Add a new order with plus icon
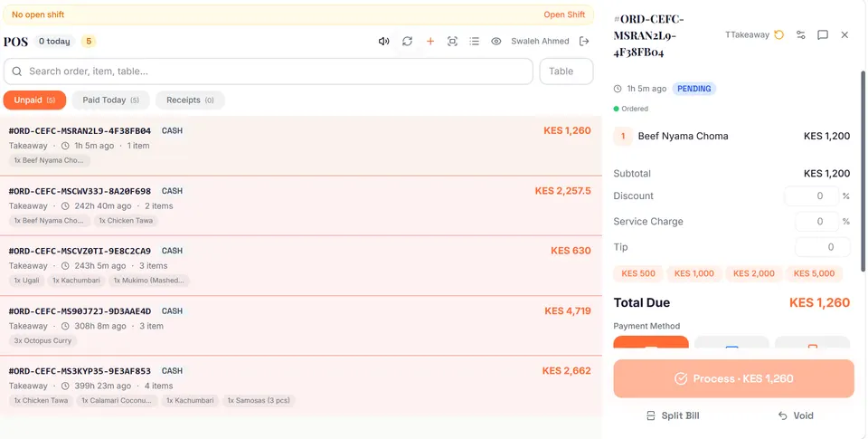This screenshot has width=868, height=439. [x=430, y=41]
